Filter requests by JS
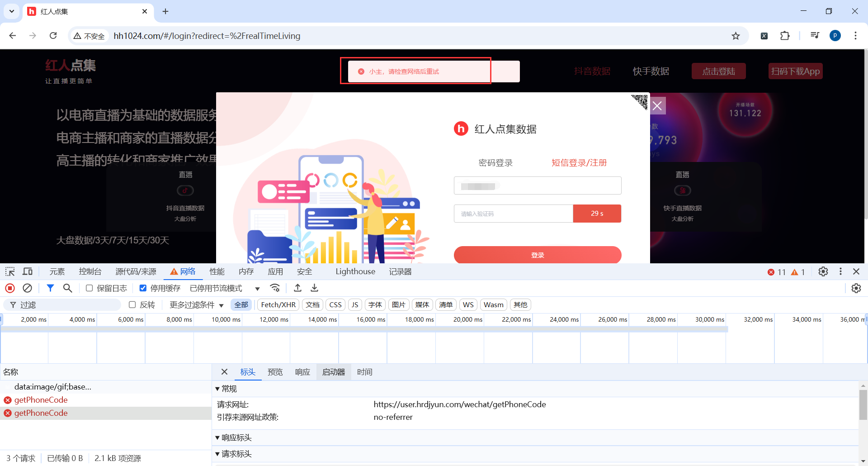 tap(355, 305)
